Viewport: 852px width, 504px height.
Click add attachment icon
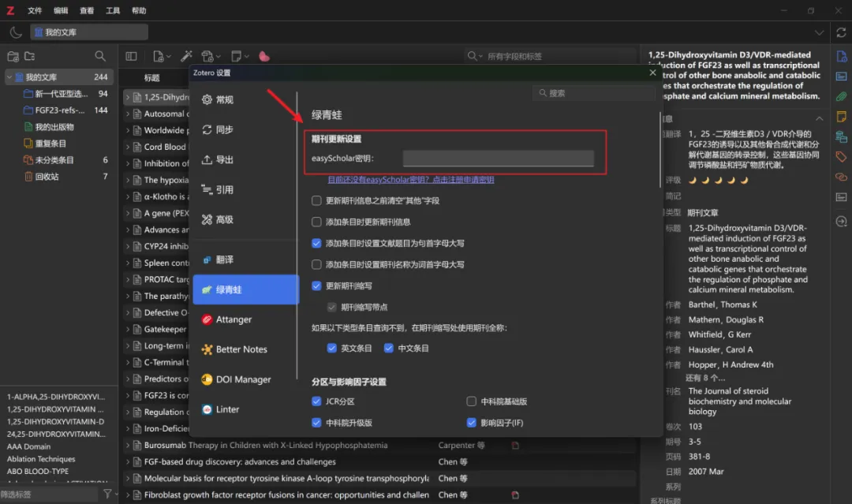[x=211, y=56]
